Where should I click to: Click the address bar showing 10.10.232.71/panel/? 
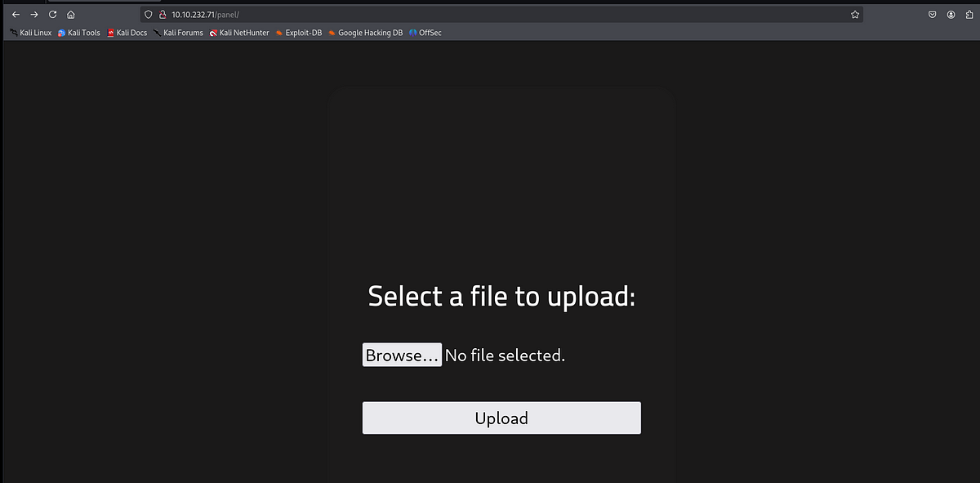(x=502, y=15)
